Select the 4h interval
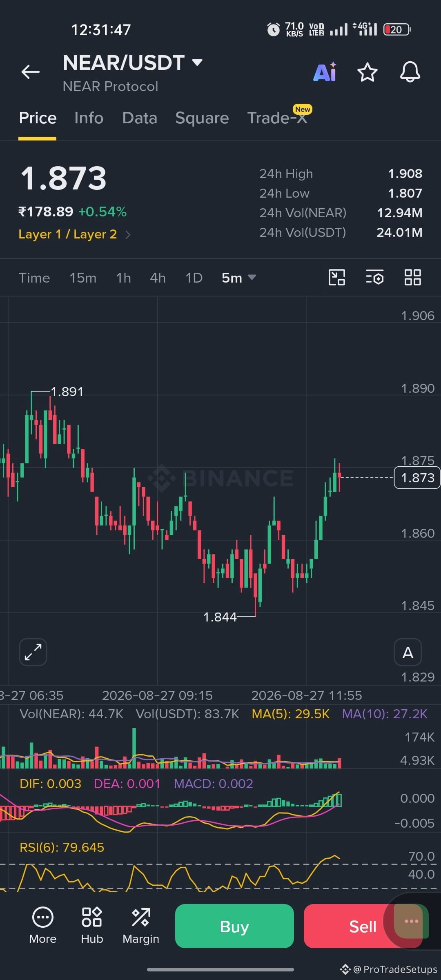 158,278
